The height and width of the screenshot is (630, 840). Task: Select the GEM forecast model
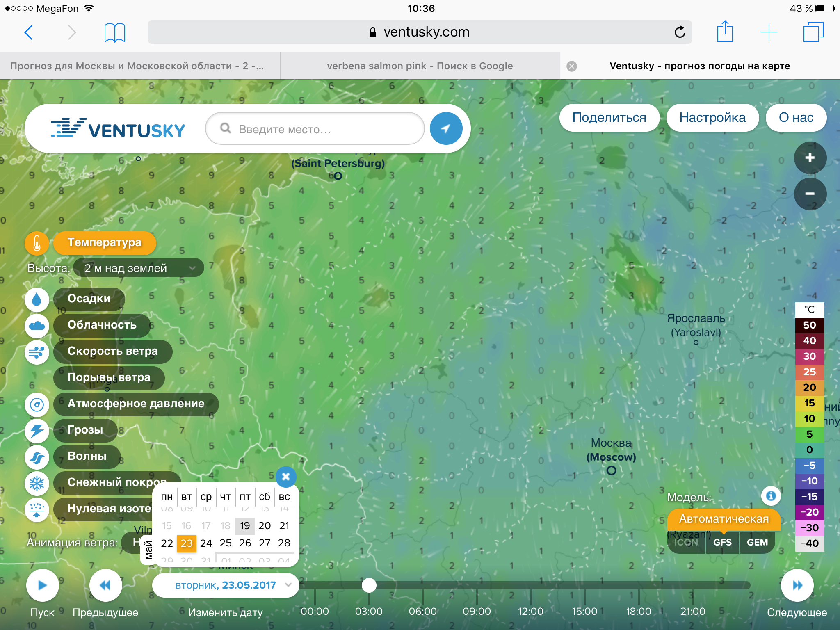tap(757, 542)
